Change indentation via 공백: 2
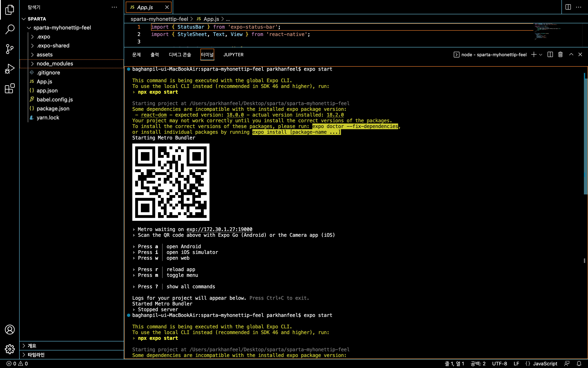 tap(478, 364)
